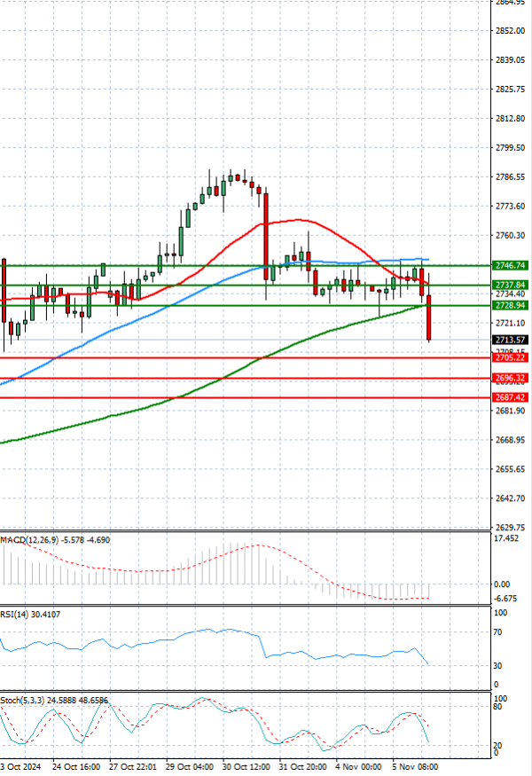Screen dimensions: 532x776
Task: Click the 2668.95 price scale value
Action: click(x=510, y=440)
